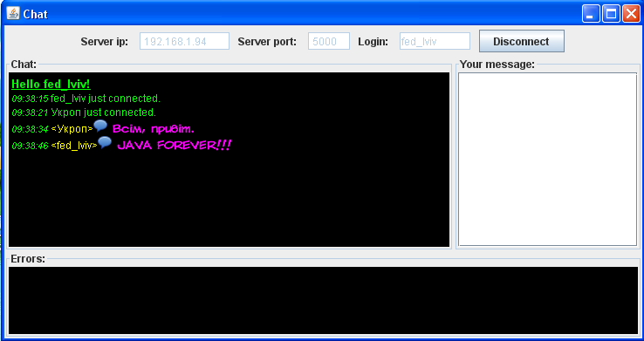Viewport: 644px width, 341px height.
Task: Click the "Server port:" label
Action: tap(267, 42)
